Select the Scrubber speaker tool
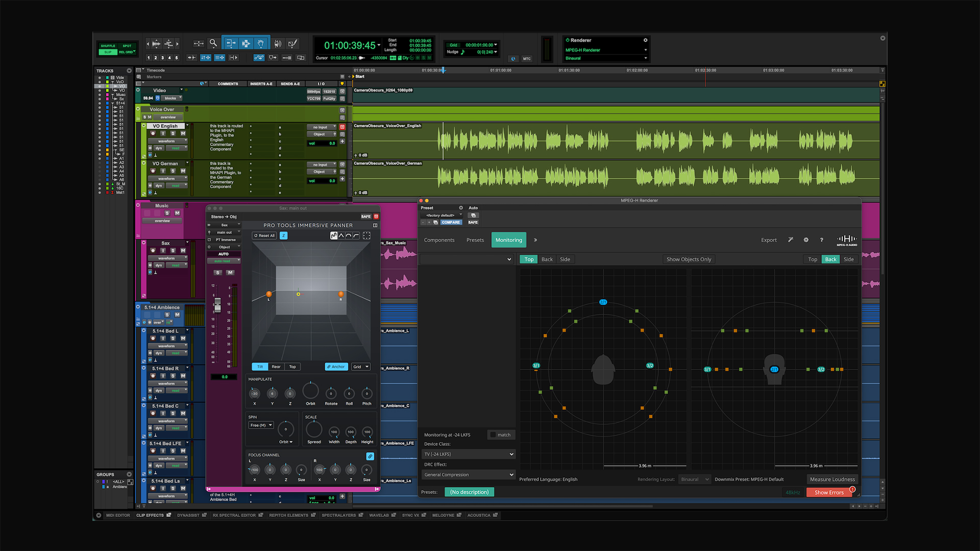The height and width of the screenshot is (551, 980). coord(278,43)
